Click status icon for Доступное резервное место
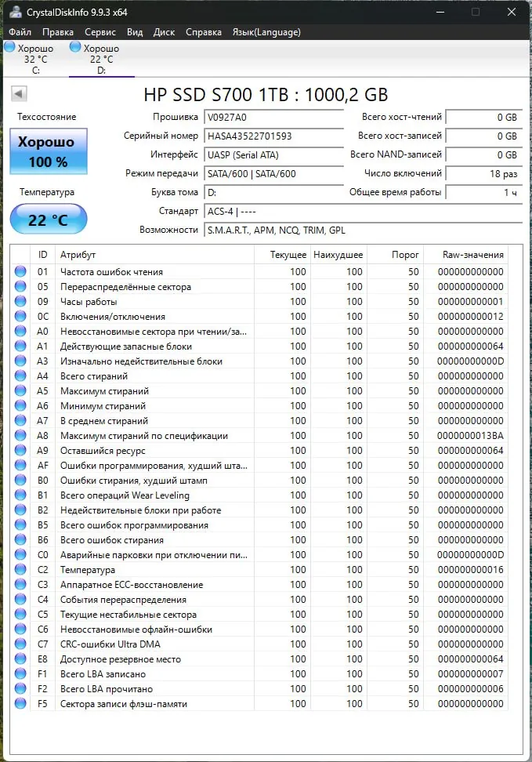Image resolution: width=532 pixels, height=762 pixels. [20, 659]
